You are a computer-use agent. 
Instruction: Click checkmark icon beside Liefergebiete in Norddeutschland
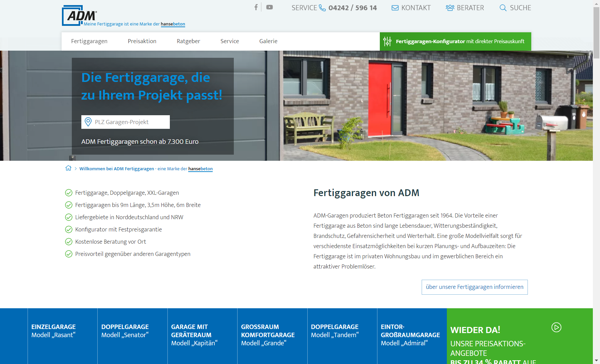pyautogui.click(x=69, y=218)
